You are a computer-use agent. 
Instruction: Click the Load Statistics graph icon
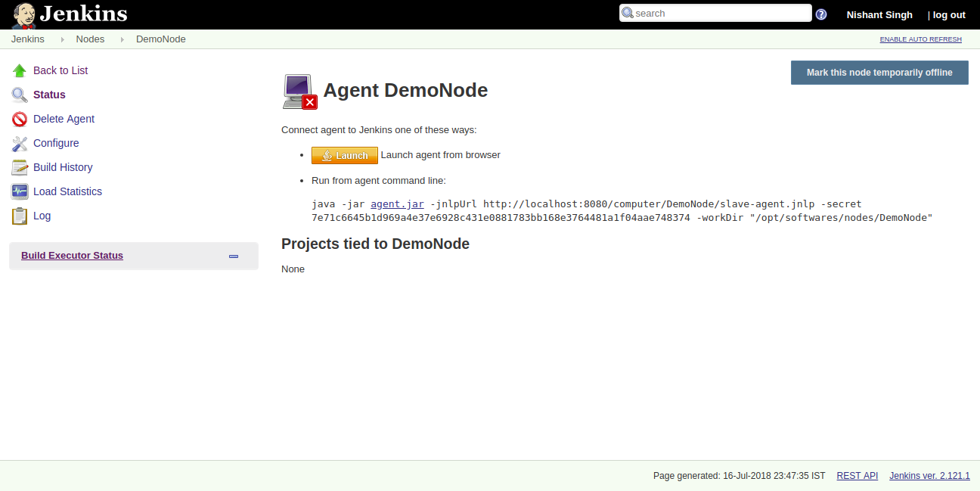19,191
